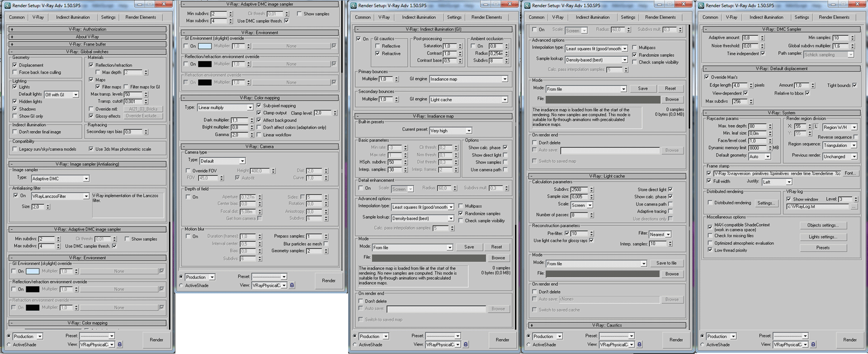This screenshot has width=868, height=354.
Task: Toggle Store direct light checkbox
Action: pos(670,189)
